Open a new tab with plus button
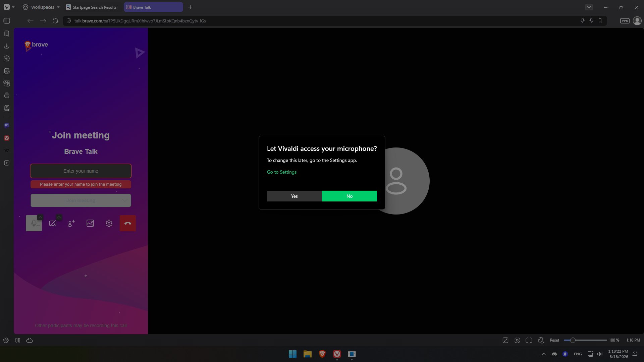Image resolution: width=644 pixels, height=362 pixels. (x=190, y=7)
